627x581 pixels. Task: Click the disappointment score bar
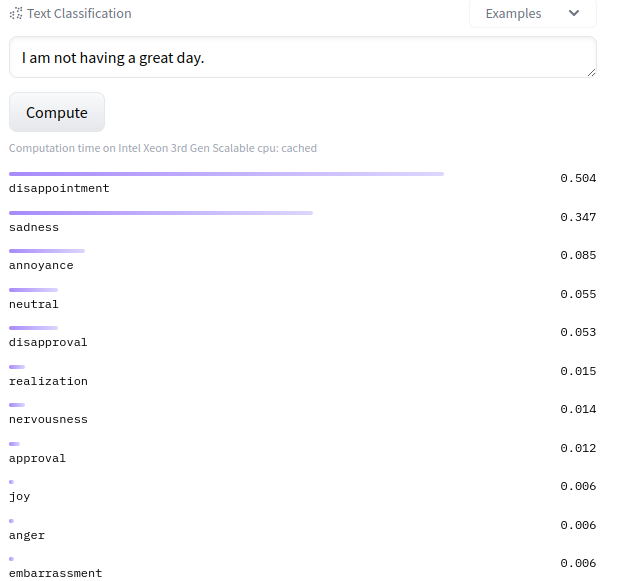(226, 174)
